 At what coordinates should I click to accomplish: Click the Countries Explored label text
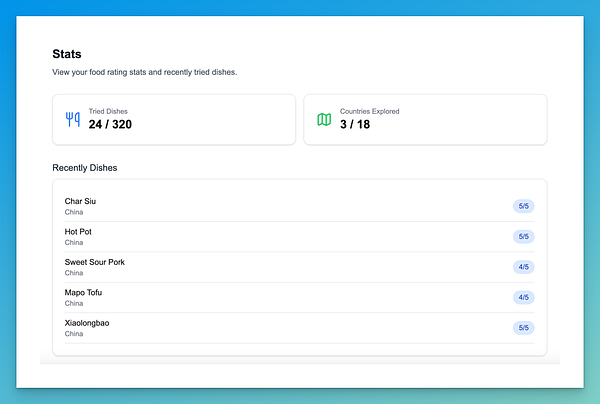click(370, 111)
